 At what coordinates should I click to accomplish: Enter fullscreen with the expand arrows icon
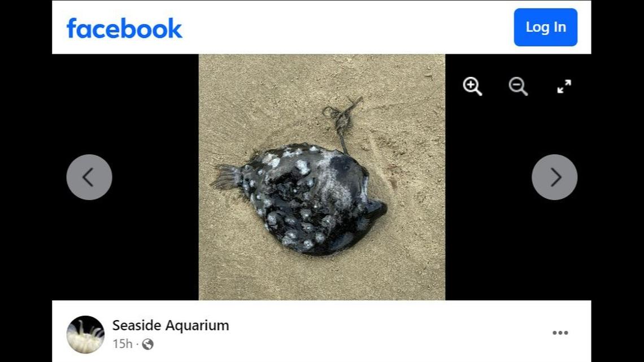(x=564, y=86)
